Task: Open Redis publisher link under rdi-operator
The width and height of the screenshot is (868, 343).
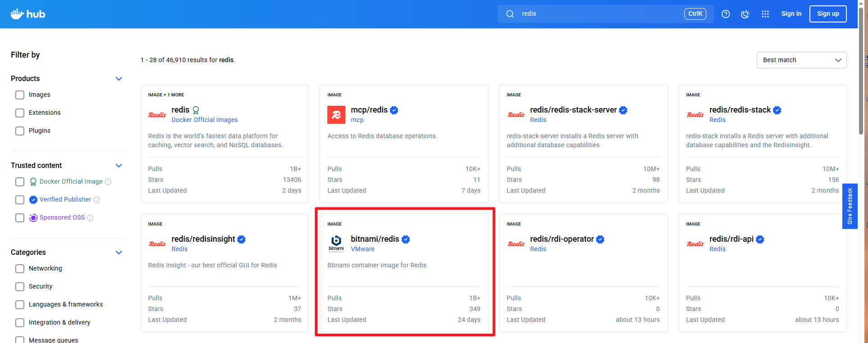Action: coord(538,249)
